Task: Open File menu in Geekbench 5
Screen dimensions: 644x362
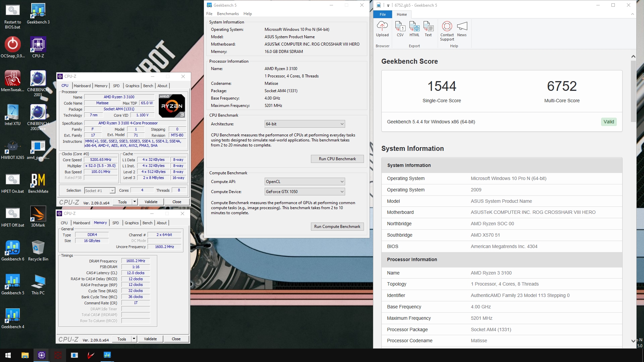Action: (209, 14)
